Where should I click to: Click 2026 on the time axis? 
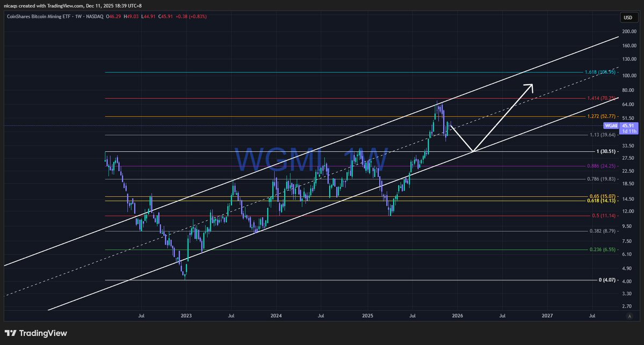click(457, 316)
